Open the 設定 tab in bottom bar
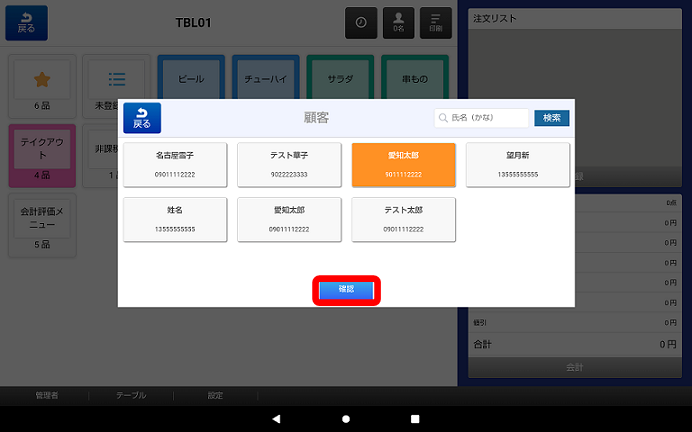 click(x=215, y=395)
